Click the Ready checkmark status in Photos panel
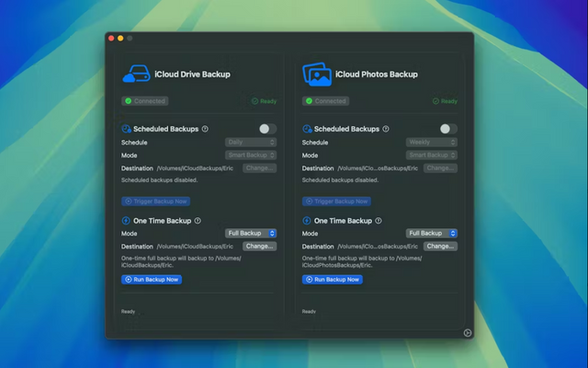588x368 pixels. click(x=445, y=101)
